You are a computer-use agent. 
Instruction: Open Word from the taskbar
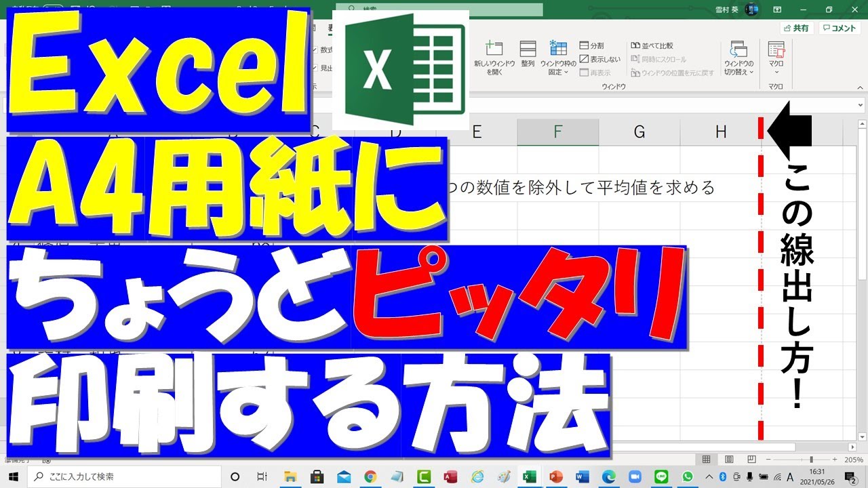[584, 476]
